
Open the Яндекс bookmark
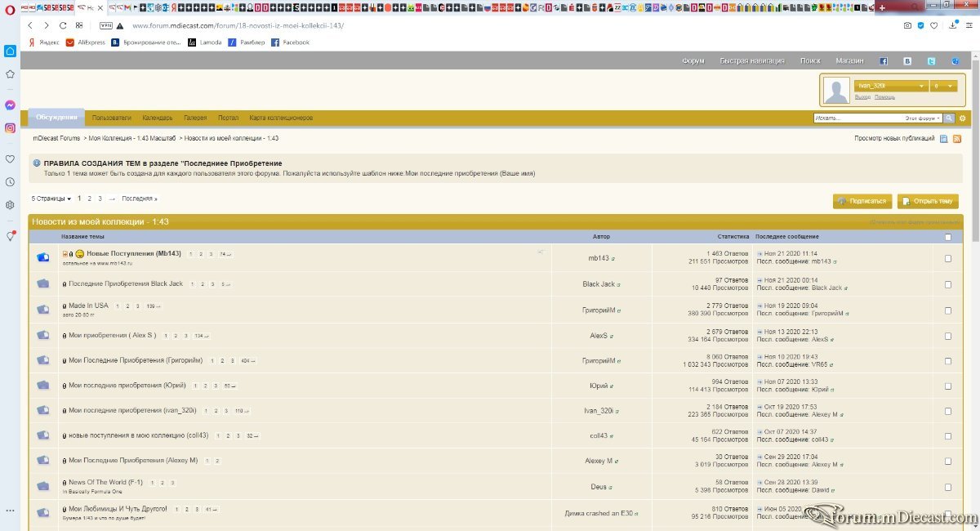pos(45,42)
